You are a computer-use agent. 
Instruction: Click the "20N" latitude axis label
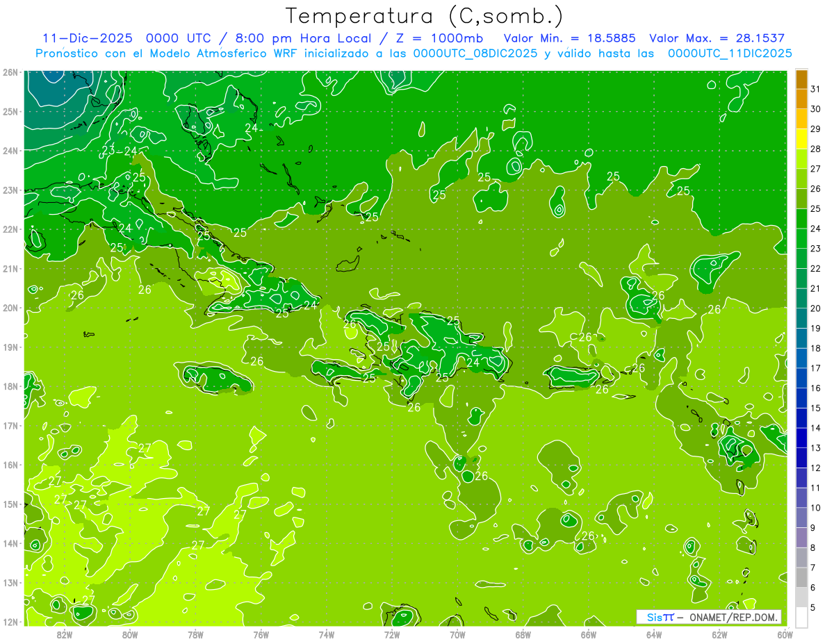point(10,308)
